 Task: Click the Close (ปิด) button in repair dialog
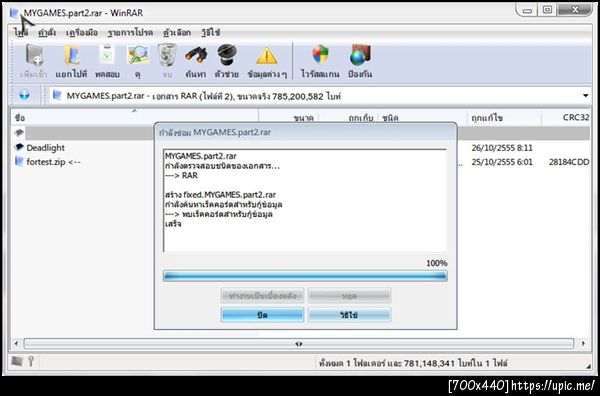[262, 315]
